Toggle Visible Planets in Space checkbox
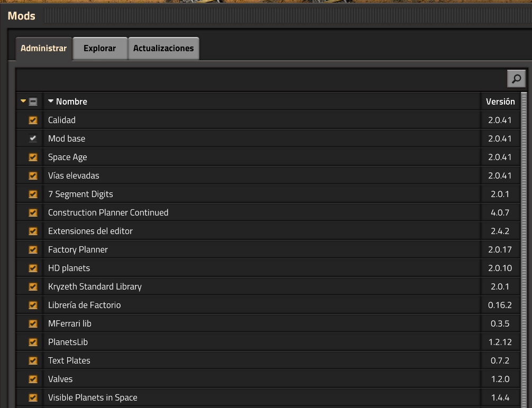The width and height of the screenshot is (532, 408). (x=33, y=397)
